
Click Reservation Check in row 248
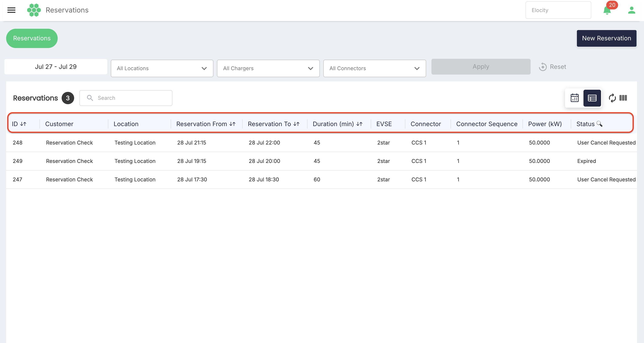pos(70,143)
